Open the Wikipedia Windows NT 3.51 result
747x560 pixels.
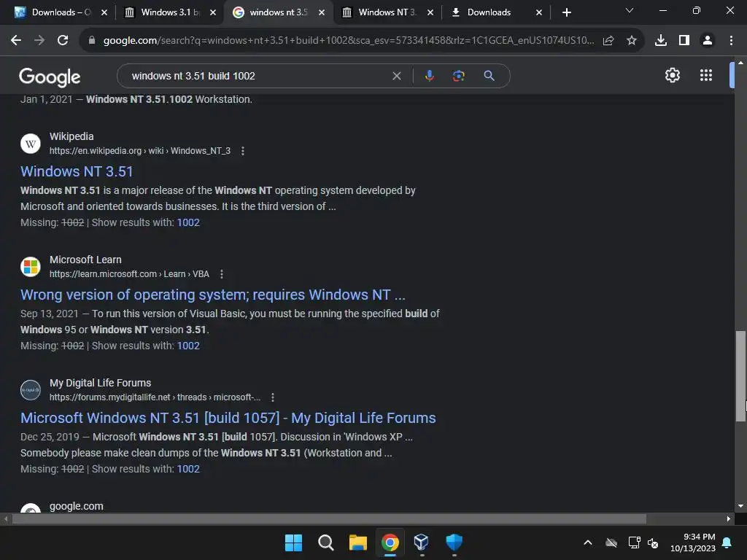pyautogui.click(x=77, y=171)
